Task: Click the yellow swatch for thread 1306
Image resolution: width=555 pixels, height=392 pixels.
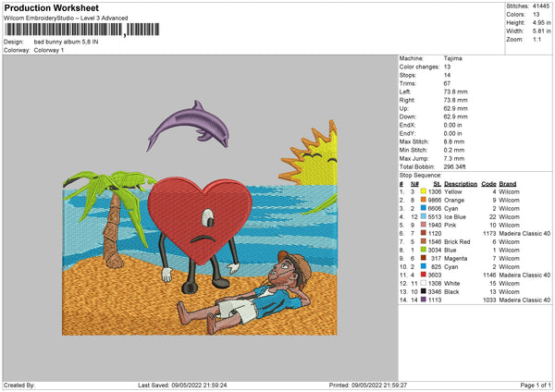Action: coord(424,191)
